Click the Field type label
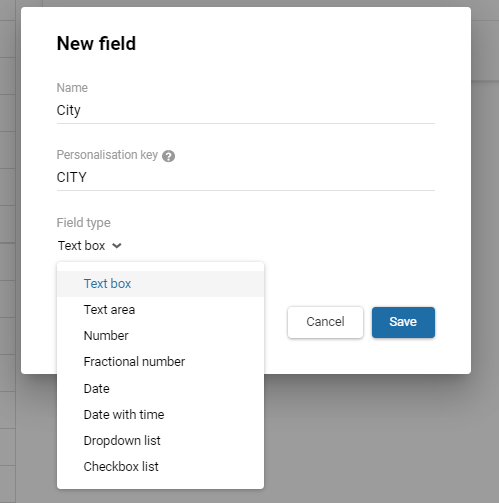This screenshot has width=499, height=503. point(83,223)
